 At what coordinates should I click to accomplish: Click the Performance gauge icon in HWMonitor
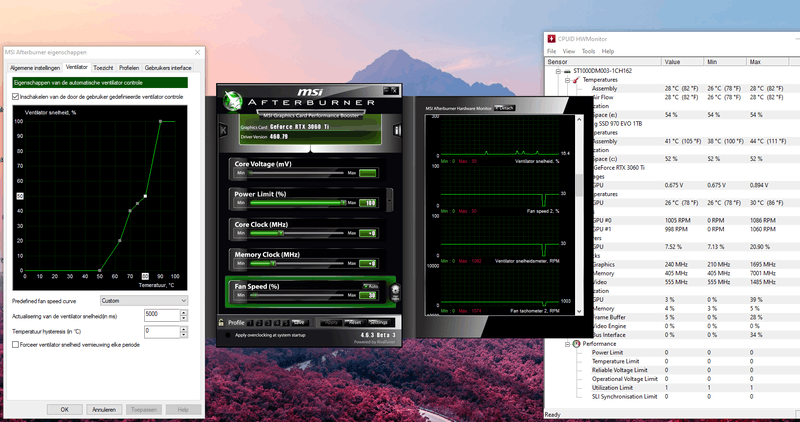[x=577, y=343]
